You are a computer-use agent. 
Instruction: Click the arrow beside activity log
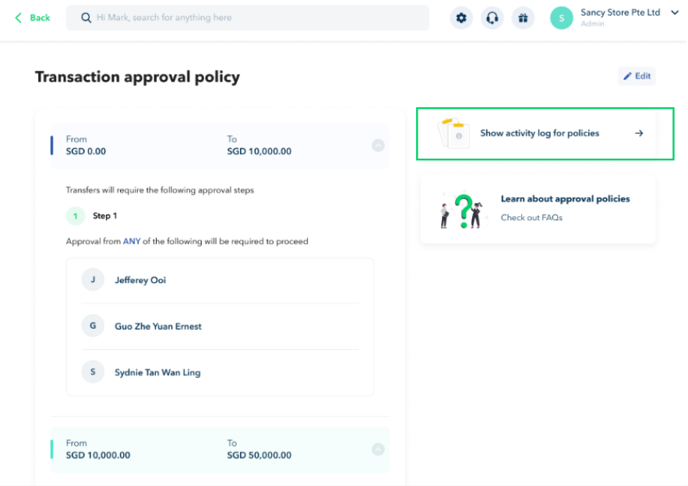point(639,133)
